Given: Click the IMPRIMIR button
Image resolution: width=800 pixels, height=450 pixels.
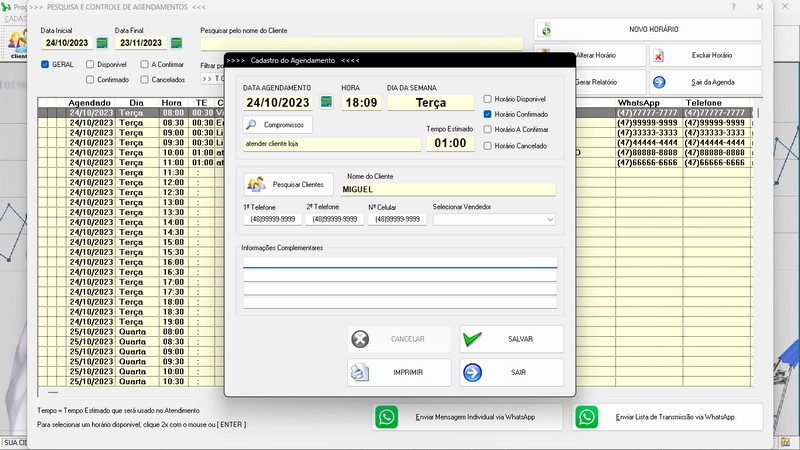Looking at the screenshot, I should click(x=399, y=372).
